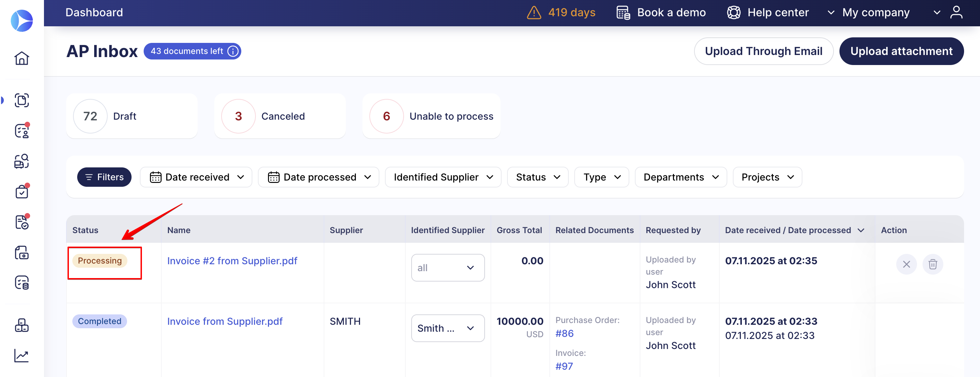Expand the My company menu

(x=869, y=12)
